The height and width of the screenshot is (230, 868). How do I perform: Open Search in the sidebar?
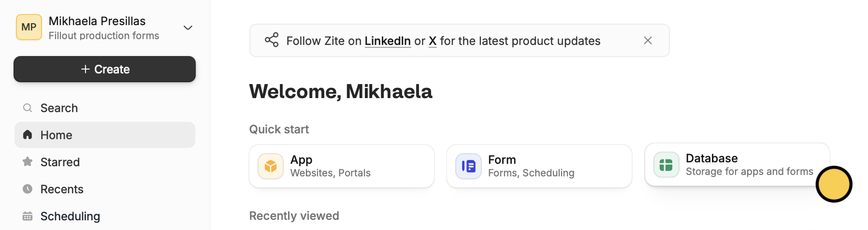[x=59, y=108]
